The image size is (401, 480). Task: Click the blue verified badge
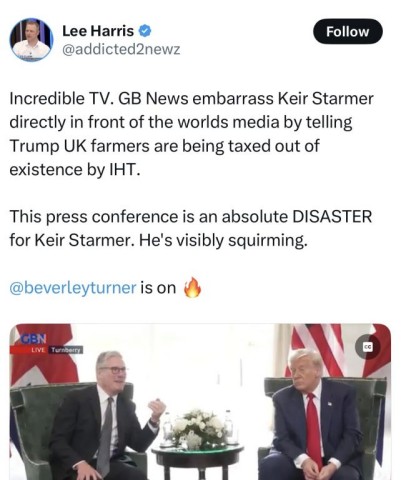(144, 31)
